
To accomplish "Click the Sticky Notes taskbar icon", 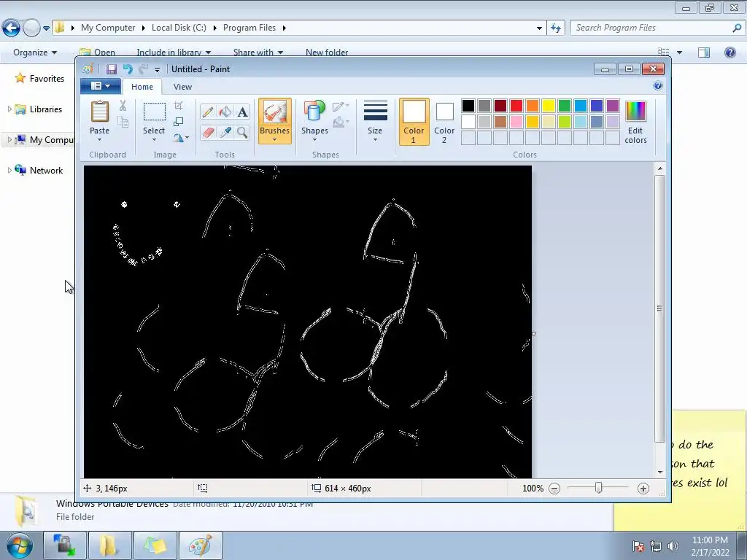I will [156, 545].
